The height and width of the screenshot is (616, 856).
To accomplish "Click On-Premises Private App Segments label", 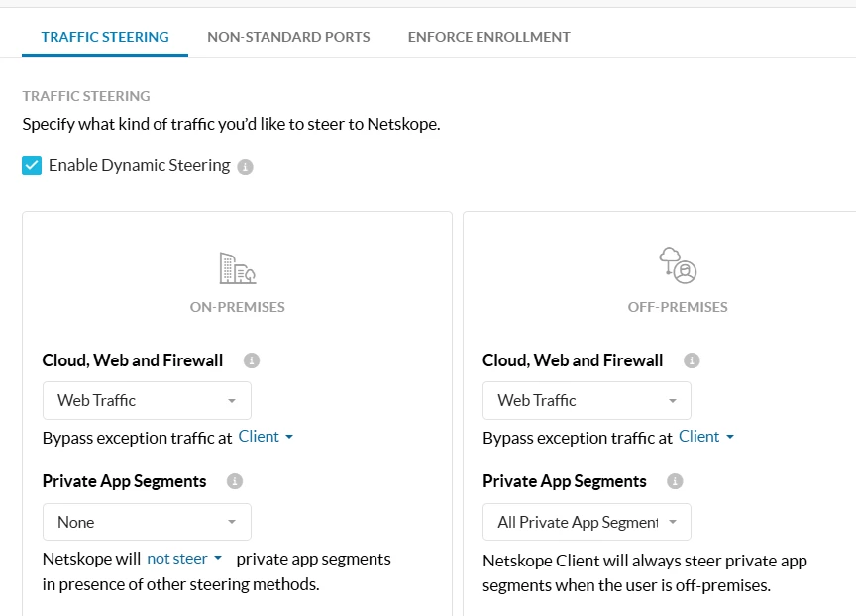I will point(125,481).
